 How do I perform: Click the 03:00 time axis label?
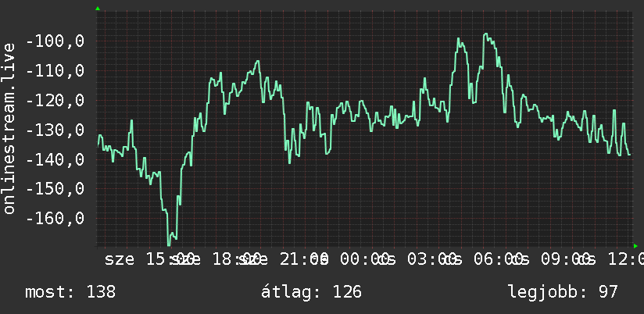[x=431, y=259]
